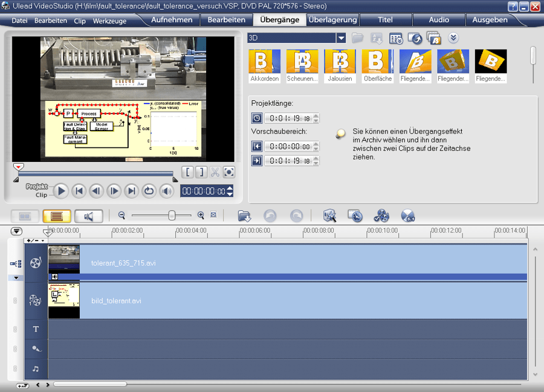Switch to Storyboard view
544x392 pixels.
[x=25, y=216]
